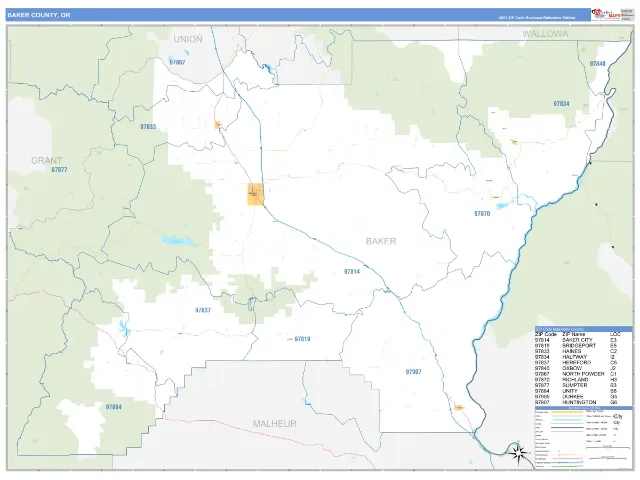The width and height of the screenshot is (640, 480).
Task: Select the orange Huntington town marker near 97907
Action: click(459, 407)
